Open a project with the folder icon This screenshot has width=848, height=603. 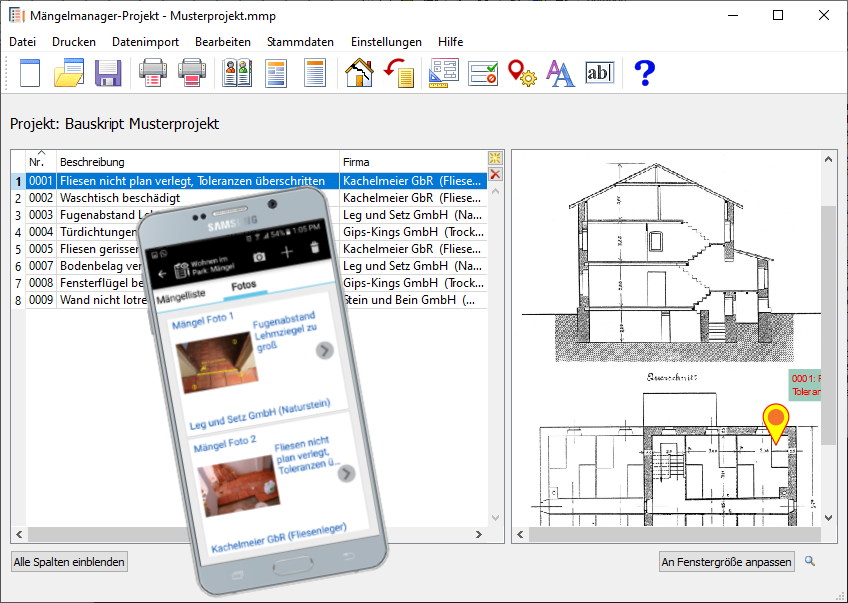(69, 73)
